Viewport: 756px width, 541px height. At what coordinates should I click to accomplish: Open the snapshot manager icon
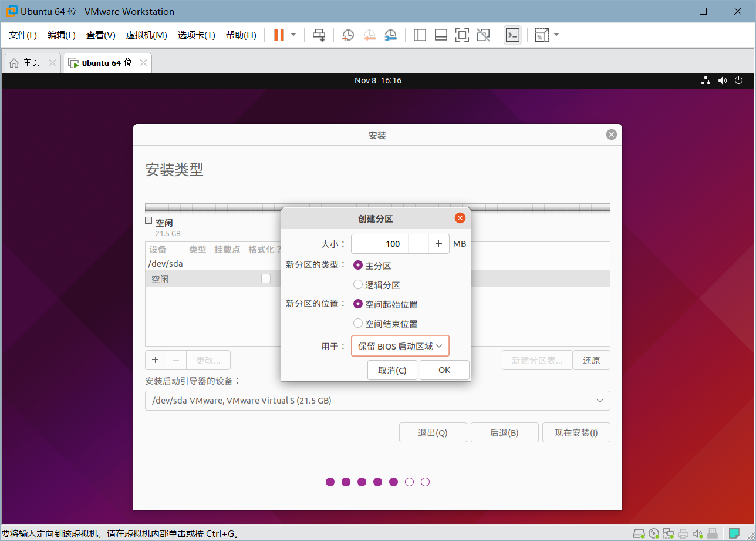click(391, 35)
